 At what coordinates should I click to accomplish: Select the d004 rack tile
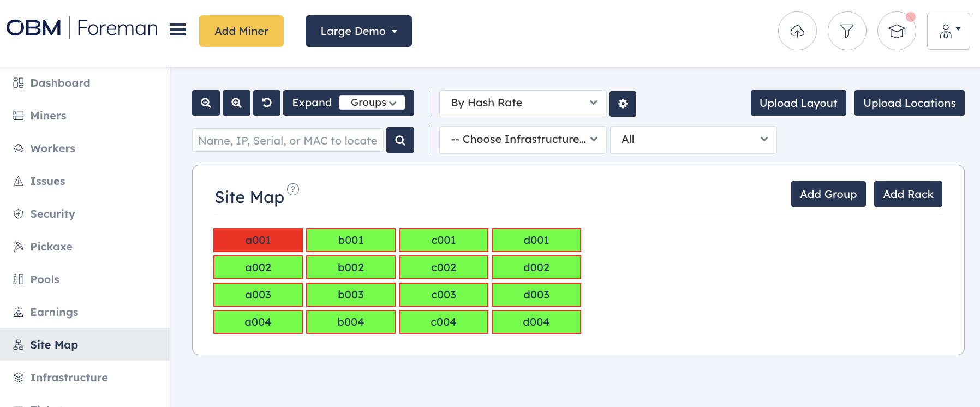click(536, 322)
